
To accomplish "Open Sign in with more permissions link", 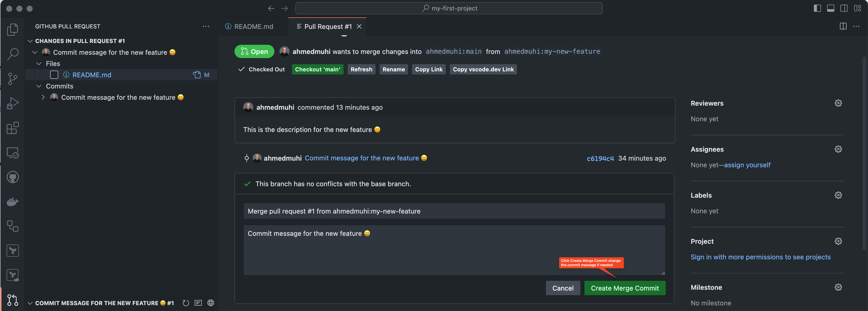I will (760, 257).
